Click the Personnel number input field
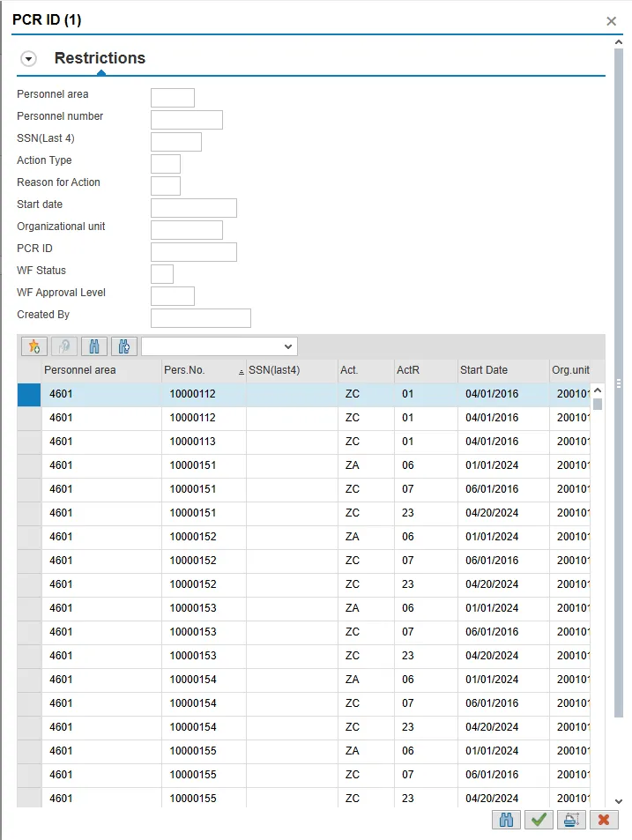This screenshot has height=840, width=632. click(x=187, y=120)
